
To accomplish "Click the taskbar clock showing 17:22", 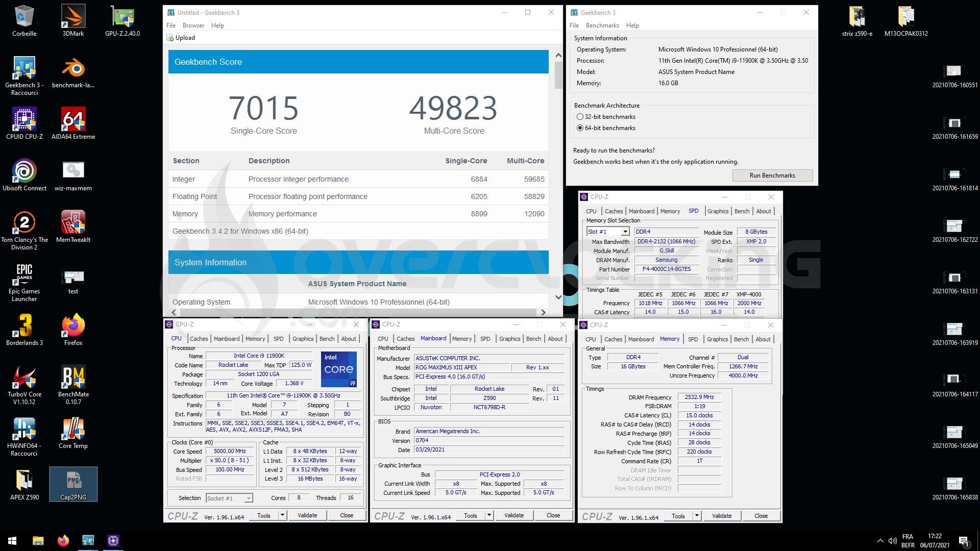I will [x=935, y=541].
